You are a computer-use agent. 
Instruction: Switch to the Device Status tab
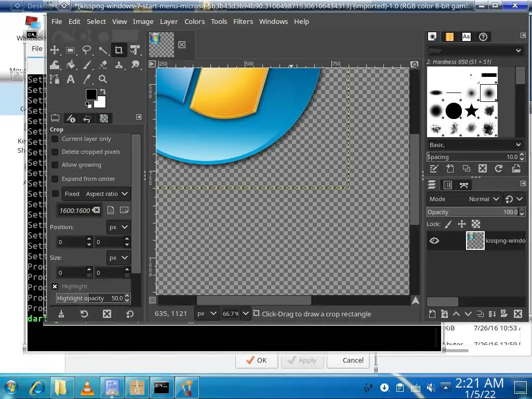click(x=71, y=118)
